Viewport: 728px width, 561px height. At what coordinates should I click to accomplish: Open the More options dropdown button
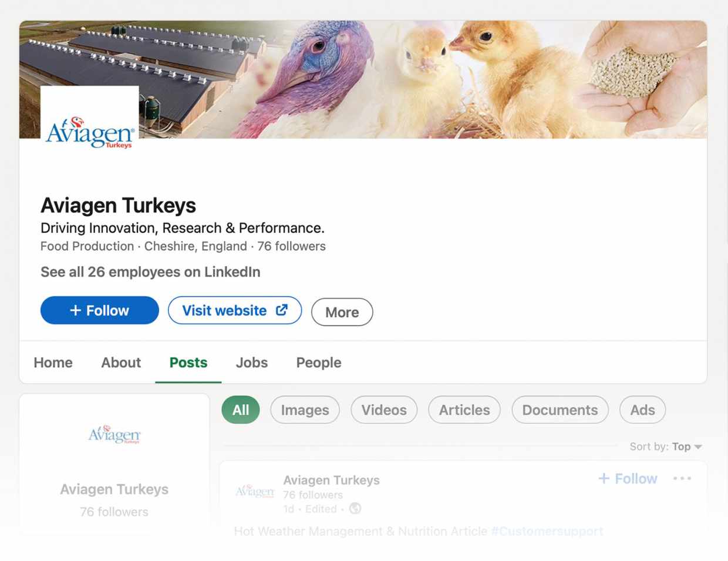pyautogui.click(x=342, y=312)
